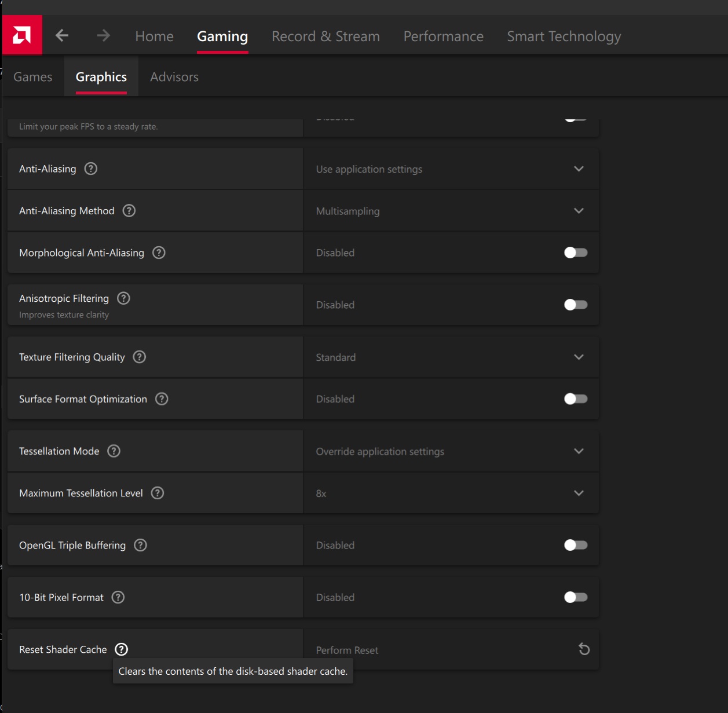Open Anti-Aliasing 'Use application settings' dropdown
Viewport: 728px width, 713px height.
(x=451, y=169)
